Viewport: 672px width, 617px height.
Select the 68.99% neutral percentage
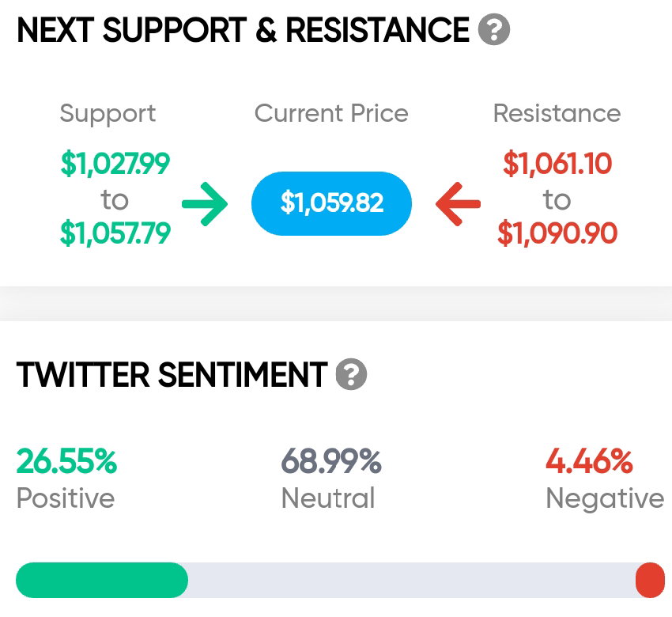click(330, 461)
